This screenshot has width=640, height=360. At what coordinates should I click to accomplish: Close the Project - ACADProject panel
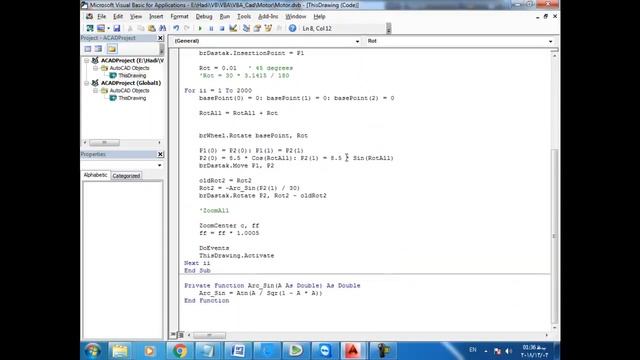[x=160, y=38]
